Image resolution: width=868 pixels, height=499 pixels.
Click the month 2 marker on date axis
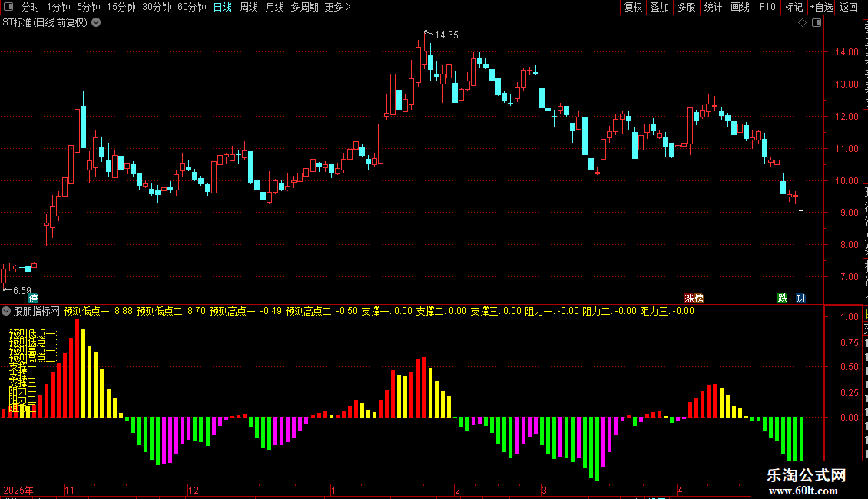[x=457, y=490]
